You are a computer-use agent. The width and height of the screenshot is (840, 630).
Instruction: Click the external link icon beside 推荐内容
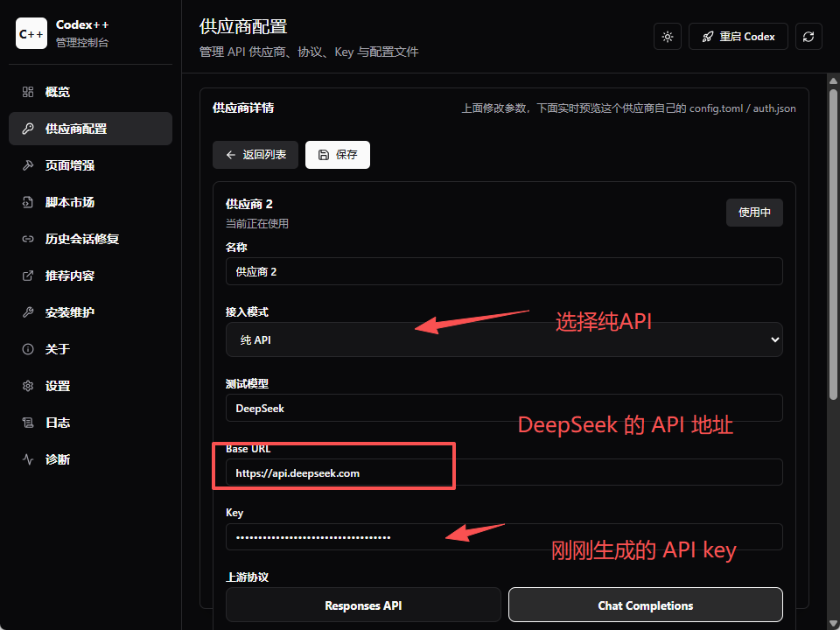28,276
